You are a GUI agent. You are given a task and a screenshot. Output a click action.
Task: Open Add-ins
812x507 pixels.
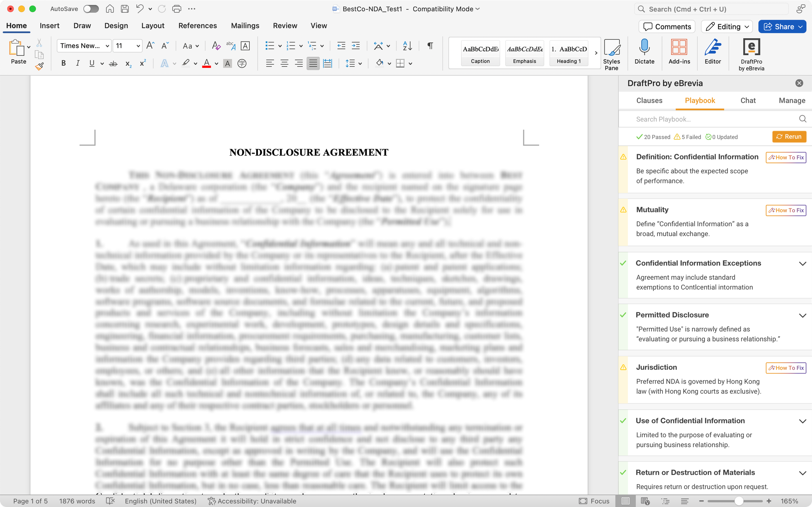(679, 52)
